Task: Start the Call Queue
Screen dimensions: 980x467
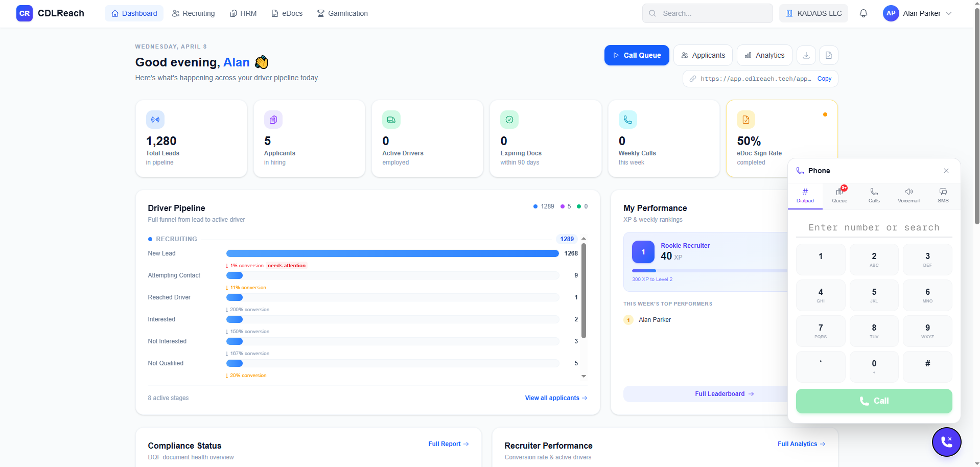Action: [637, 55]
